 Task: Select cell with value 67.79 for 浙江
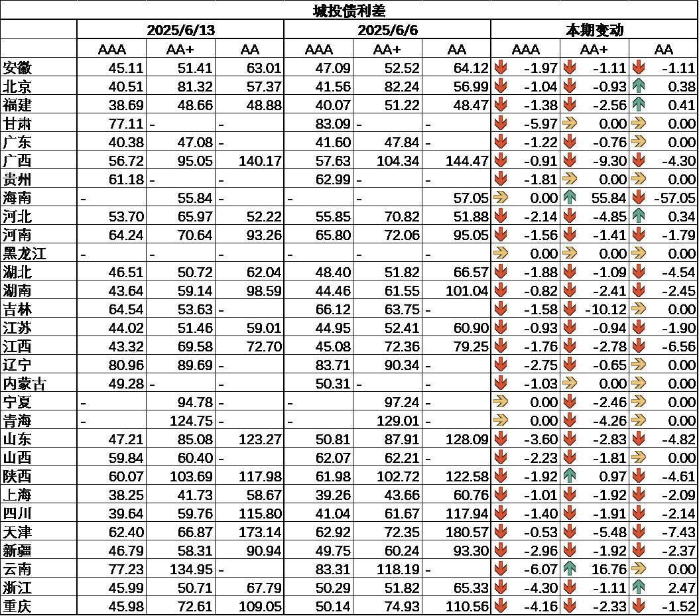(x=249, y=587)
